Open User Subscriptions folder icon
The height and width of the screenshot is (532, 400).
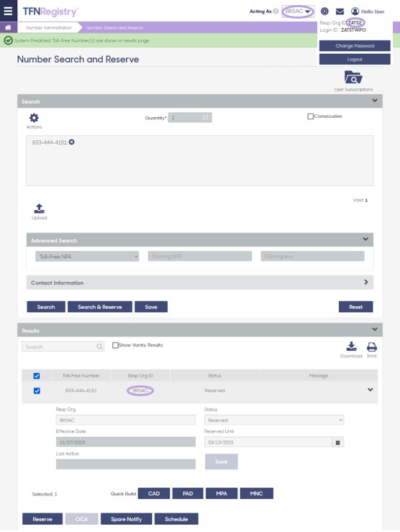(x=353, y=78)
